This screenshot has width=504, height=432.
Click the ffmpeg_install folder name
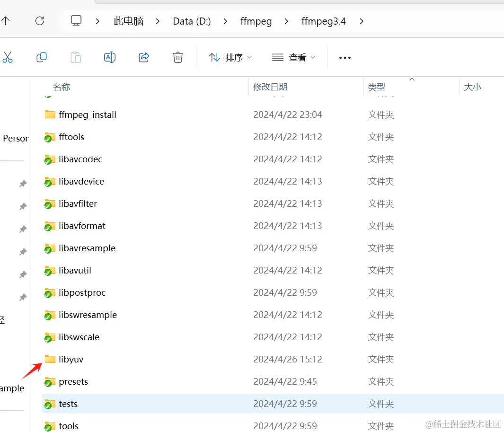(88, 115)
